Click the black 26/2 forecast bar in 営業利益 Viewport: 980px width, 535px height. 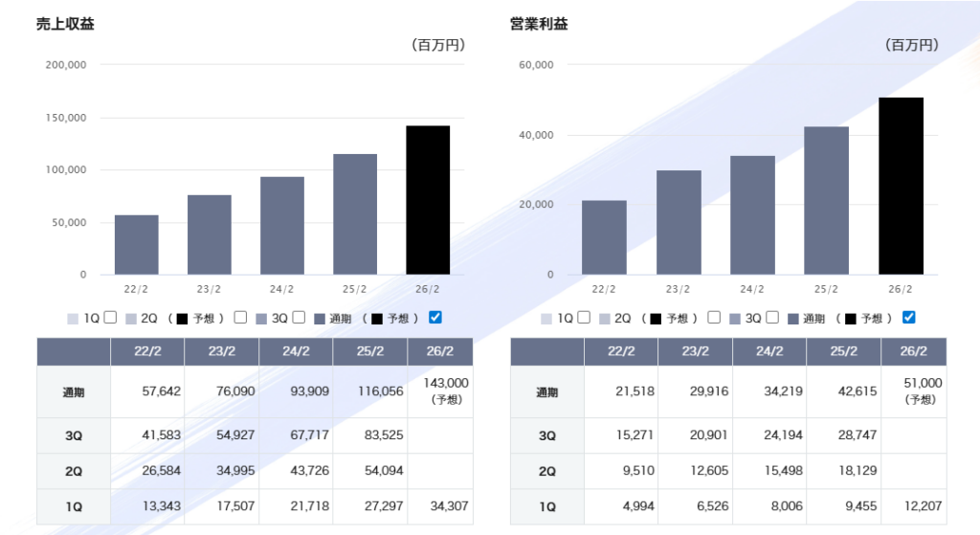[x=901, y=186]
